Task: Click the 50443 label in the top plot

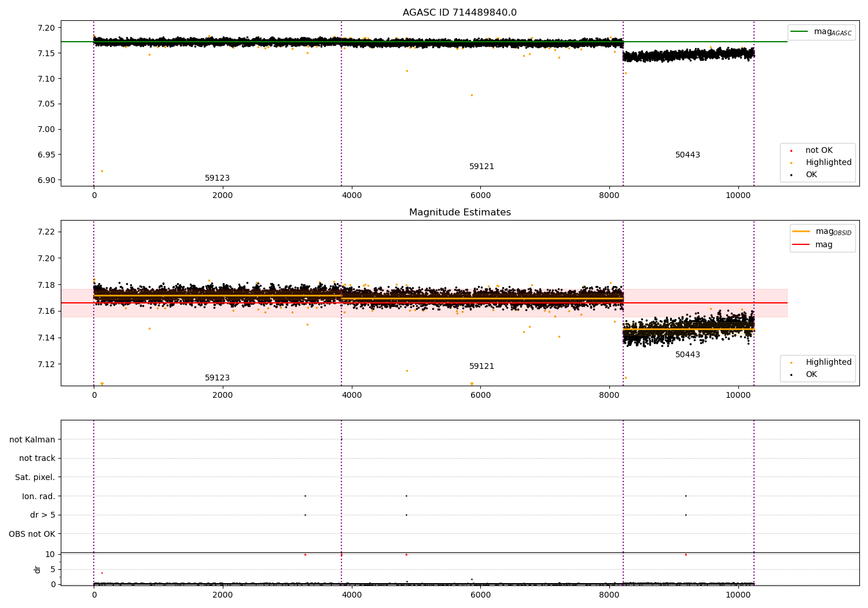Action: tap(687, 155)
